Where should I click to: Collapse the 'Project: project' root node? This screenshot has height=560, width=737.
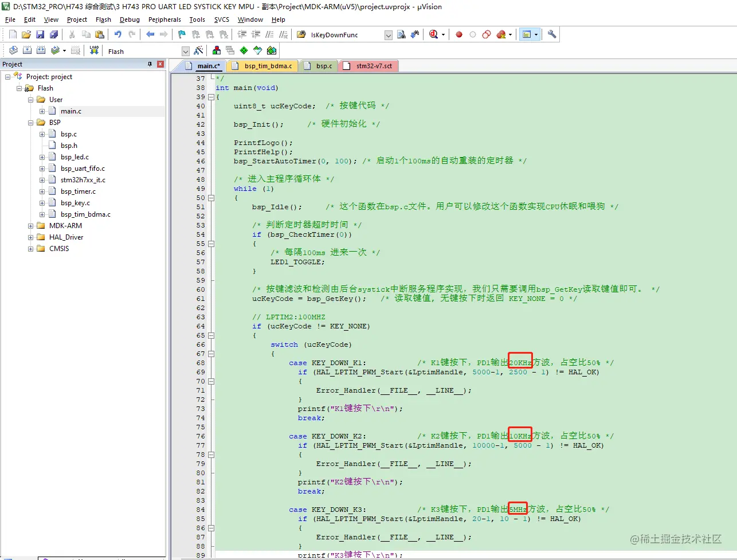click(7, 77)
